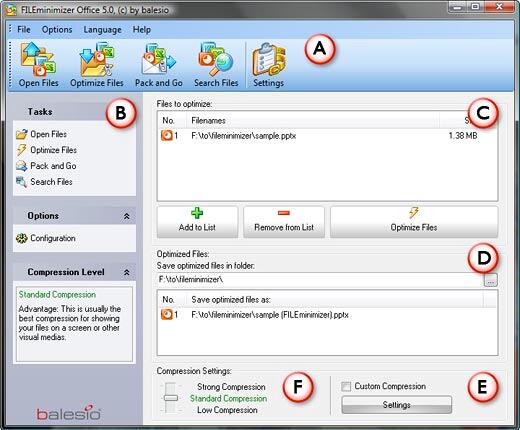Click Open Files folder icon in Tasks

pos(22,134)
